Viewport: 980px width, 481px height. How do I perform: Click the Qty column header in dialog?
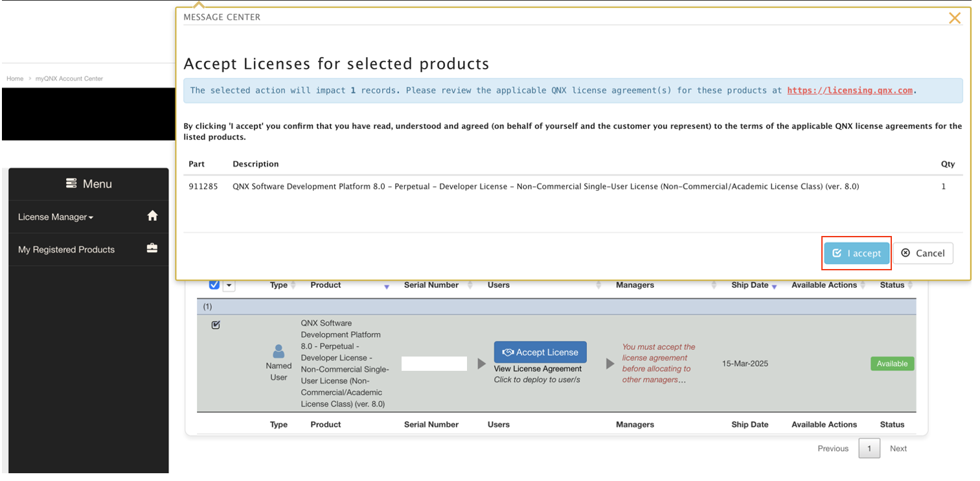pos(948,164)
